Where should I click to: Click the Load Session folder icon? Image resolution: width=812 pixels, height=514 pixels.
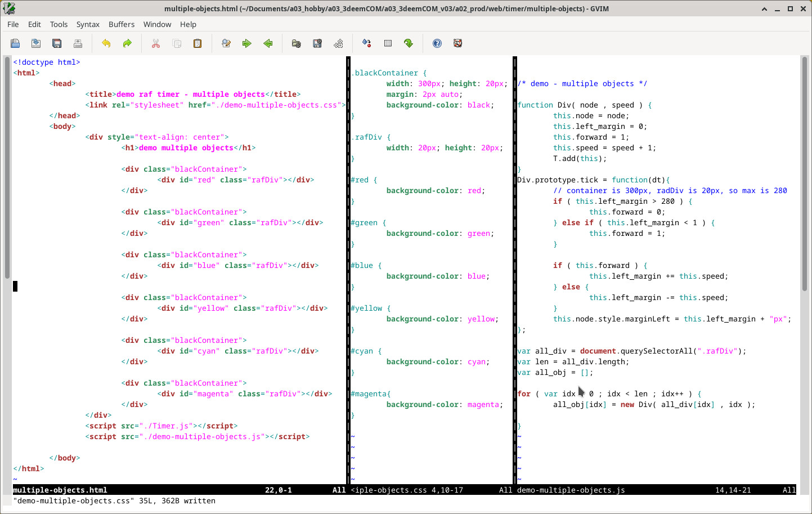[x=297, y=43]
